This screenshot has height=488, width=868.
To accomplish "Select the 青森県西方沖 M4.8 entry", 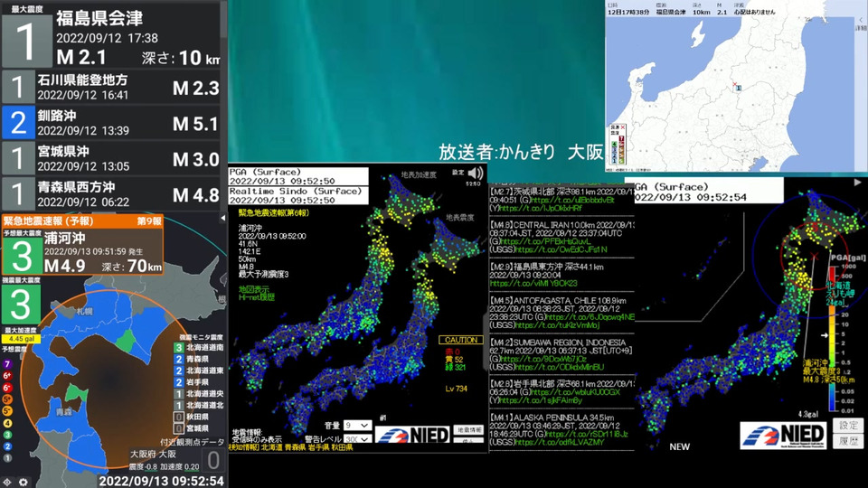I will click(111, 193).
